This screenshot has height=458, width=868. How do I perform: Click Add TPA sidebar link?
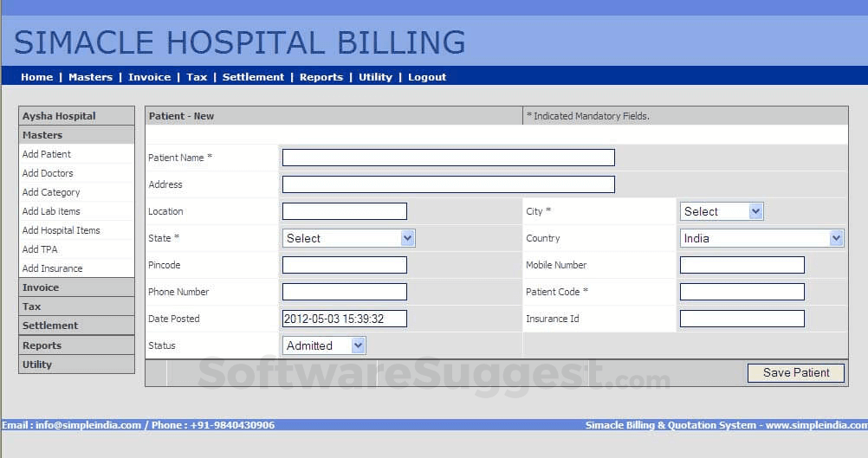point(40,249)
